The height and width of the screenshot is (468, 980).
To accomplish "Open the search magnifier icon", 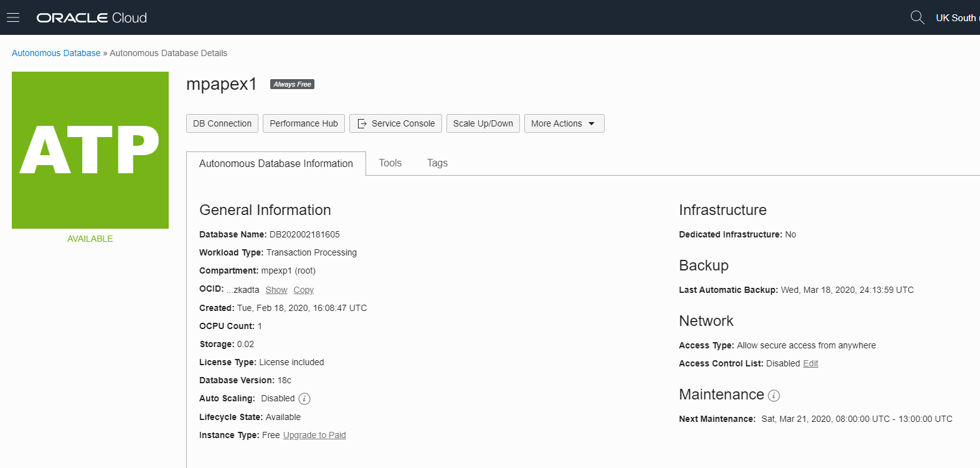I will pyautogui.click(x=917, y=17).
